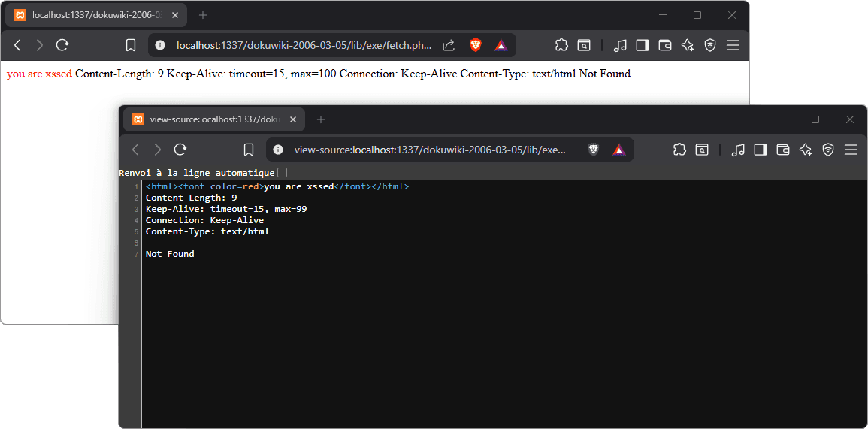The image size is (868, 429).
Task: Click Brave VPN icon in view-source window
Action: tap(828, 150)
